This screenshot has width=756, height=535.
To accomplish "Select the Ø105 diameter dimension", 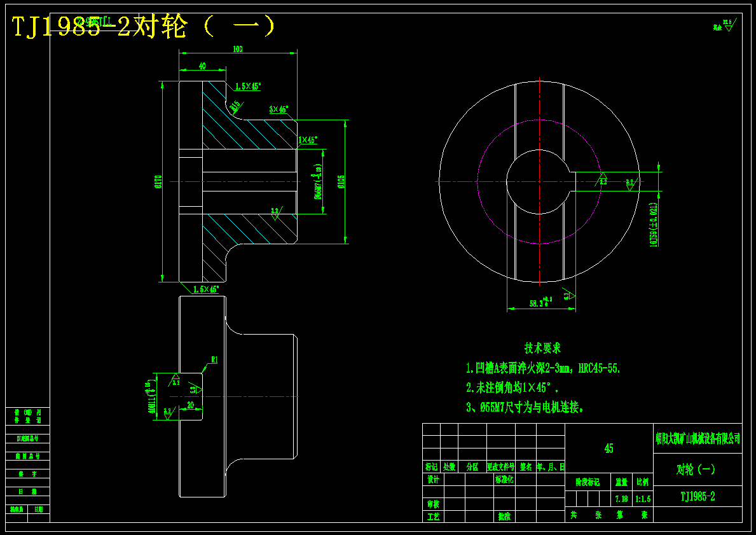I will tap(341, 182).
